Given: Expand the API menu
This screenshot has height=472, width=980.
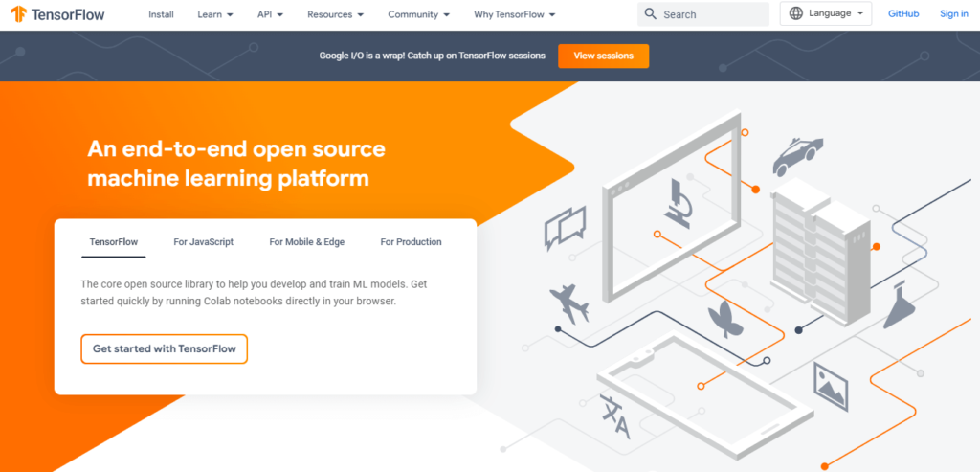Looking at the screenshot, I should click(270, 13).
